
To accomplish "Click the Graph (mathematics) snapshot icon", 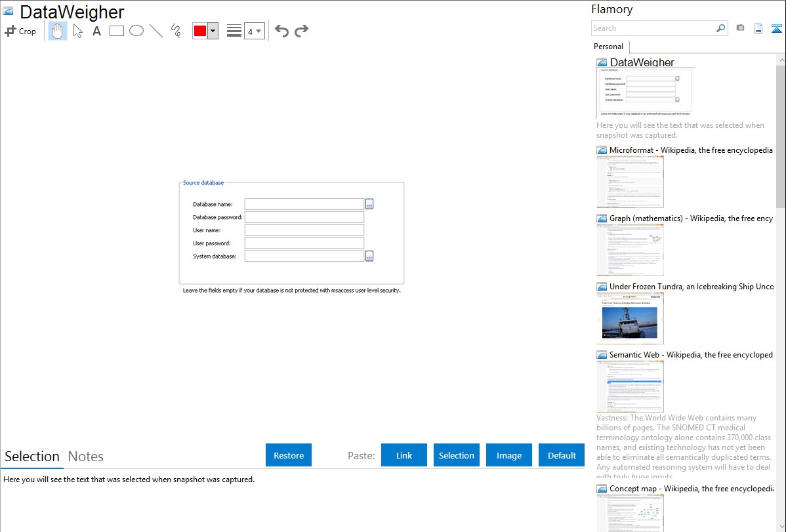I will pos(602,218).
